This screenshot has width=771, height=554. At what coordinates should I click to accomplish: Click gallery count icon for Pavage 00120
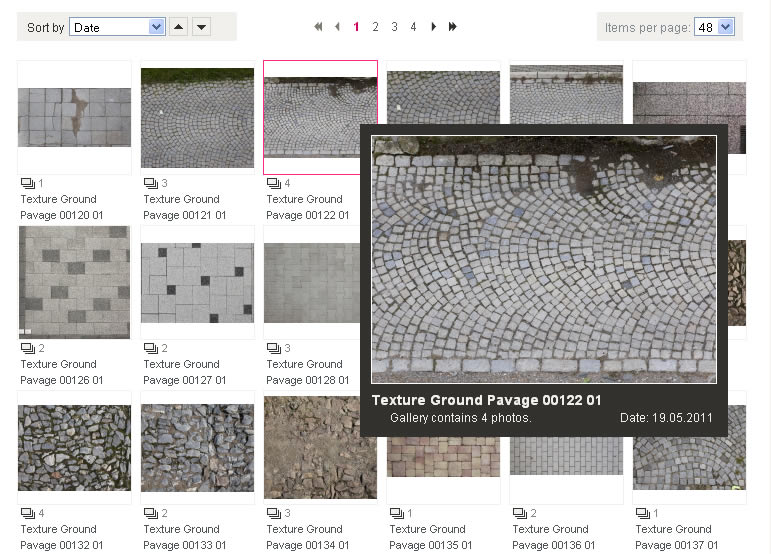[x=28, y=183]
